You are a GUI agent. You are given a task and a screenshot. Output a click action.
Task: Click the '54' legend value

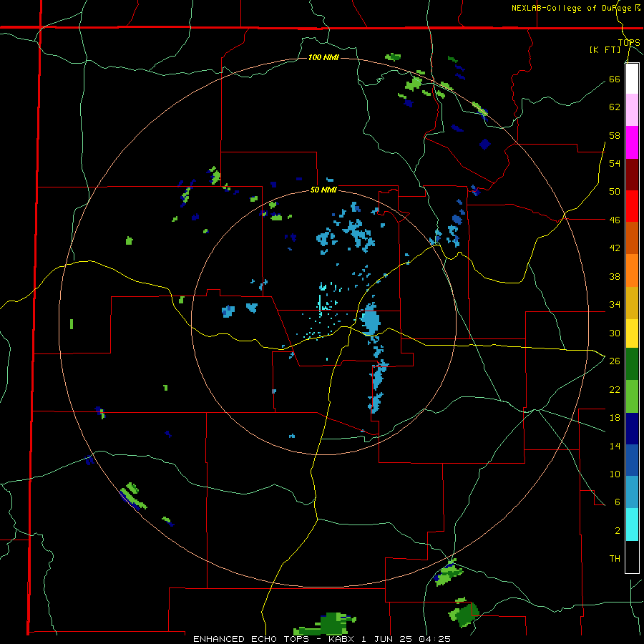tap(615, 163)
